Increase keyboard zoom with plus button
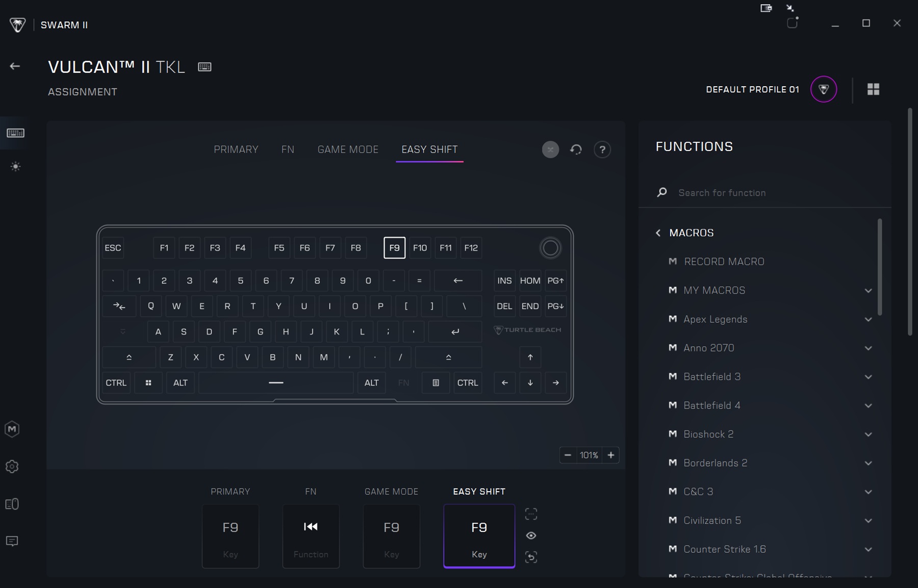918x588 pixels. tap(610, 455)
